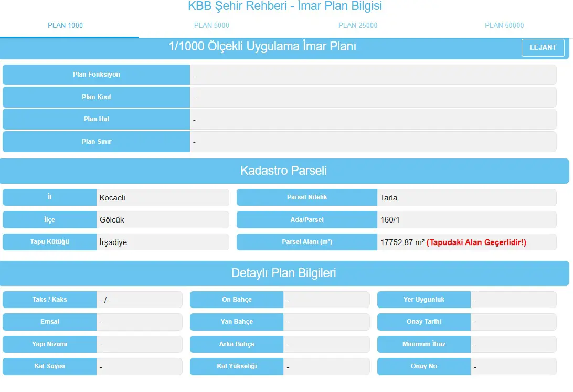Image resolution: width=573 pixels, height=392 pixels.
Task: Select the Arka Bahçe label
Action: click(x=237, y=344)
